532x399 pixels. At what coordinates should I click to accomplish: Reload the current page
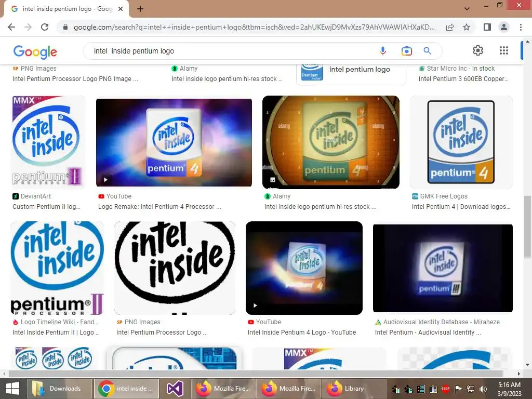click(45, 27)
